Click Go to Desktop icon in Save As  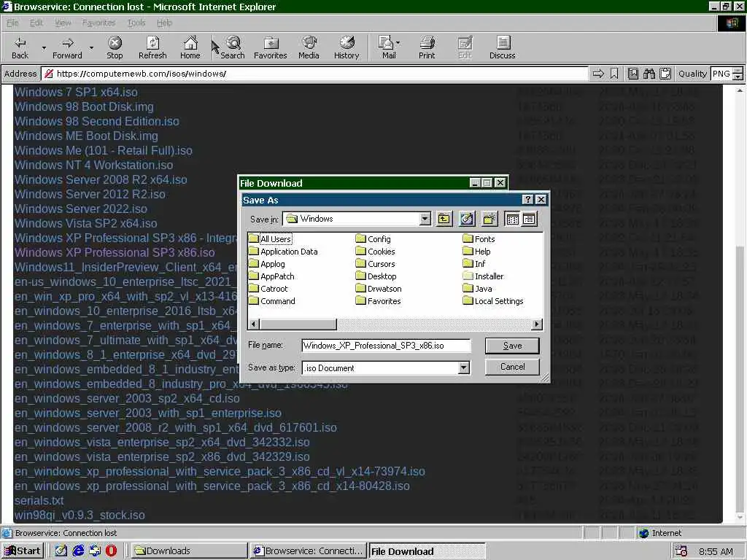[x=467, y=219]
